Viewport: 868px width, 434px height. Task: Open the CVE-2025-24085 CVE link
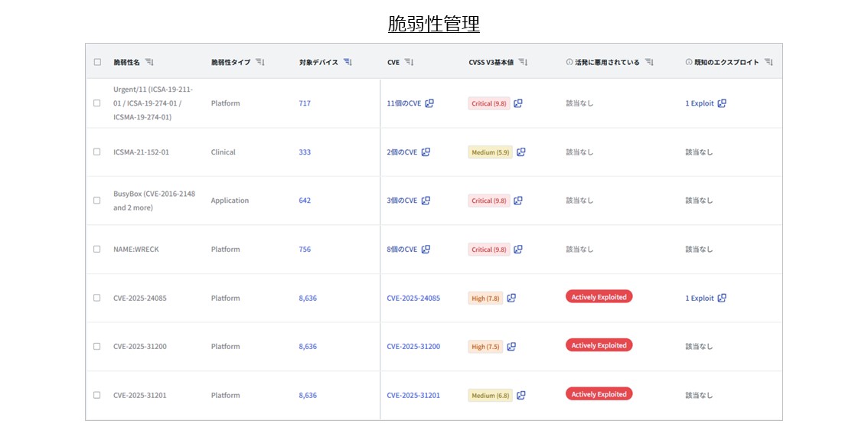pos(413,299)
